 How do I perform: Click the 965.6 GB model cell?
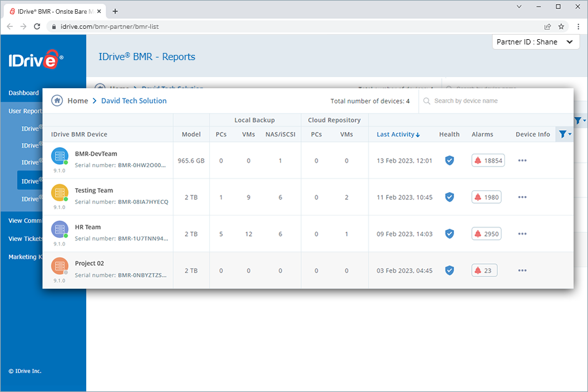[x=191, y=161]
